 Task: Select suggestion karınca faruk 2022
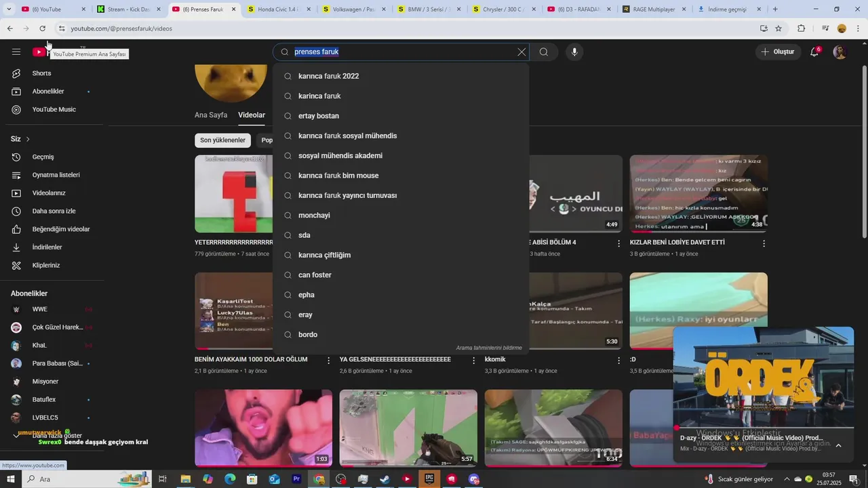401,76
